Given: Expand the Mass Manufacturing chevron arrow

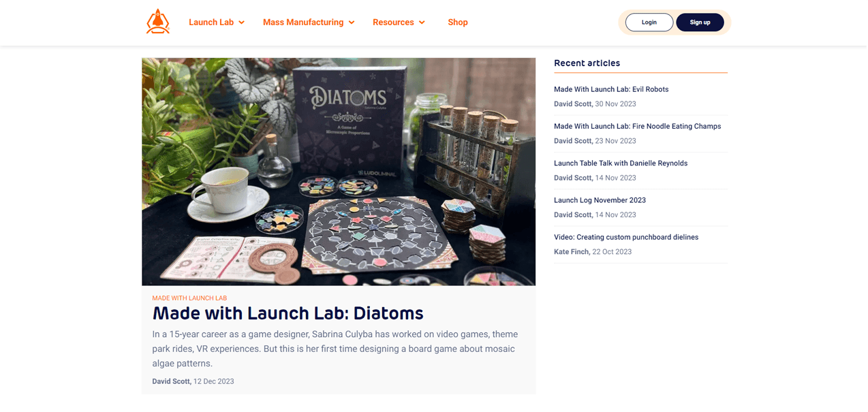Looking at the screenshot, I should coord(352,22).
